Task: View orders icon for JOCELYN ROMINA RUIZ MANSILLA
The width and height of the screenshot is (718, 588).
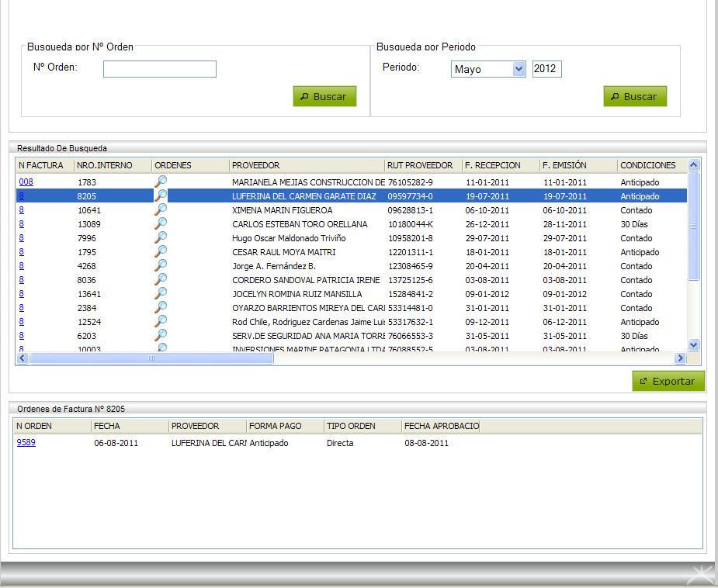Action: (161, 293)
